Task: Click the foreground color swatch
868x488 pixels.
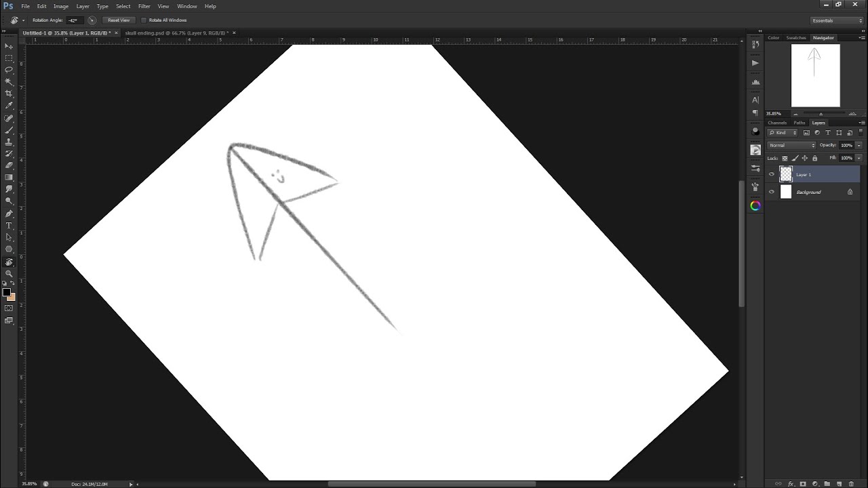Action: (x=6, y=292)
